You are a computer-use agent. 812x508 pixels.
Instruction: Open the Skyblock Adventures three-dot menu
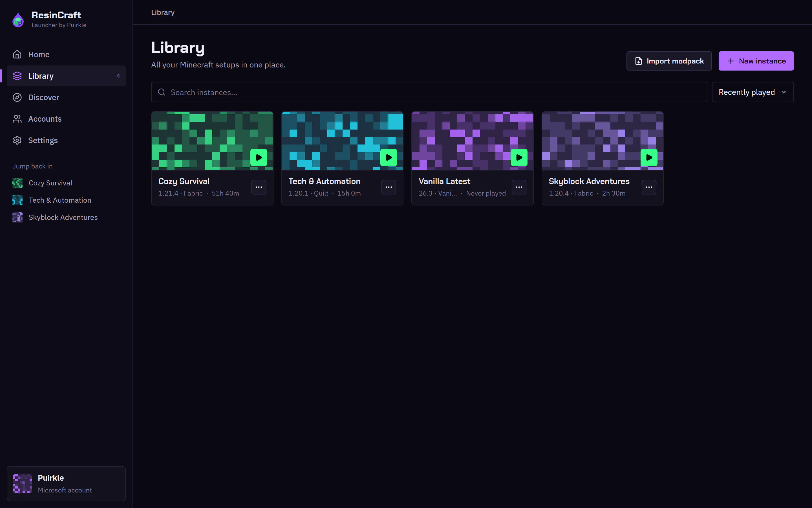(649, 187)
